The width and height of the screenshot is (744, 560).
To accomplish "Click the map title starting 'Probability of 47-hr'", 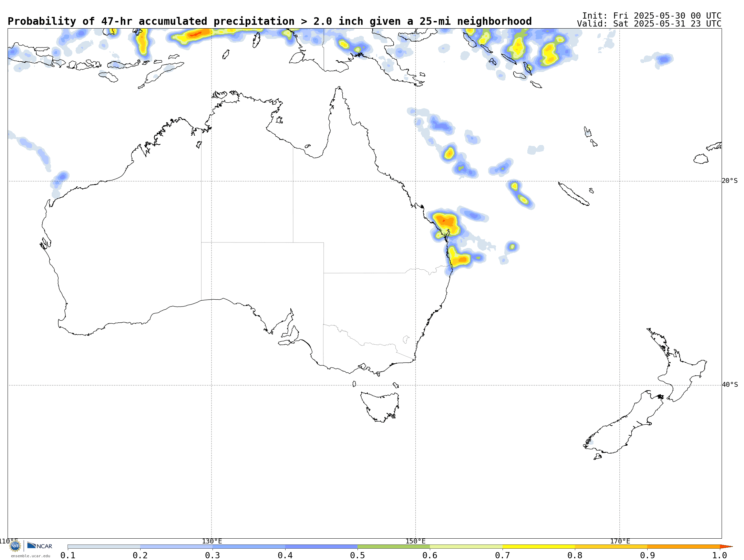I will (x=269, y=21).
